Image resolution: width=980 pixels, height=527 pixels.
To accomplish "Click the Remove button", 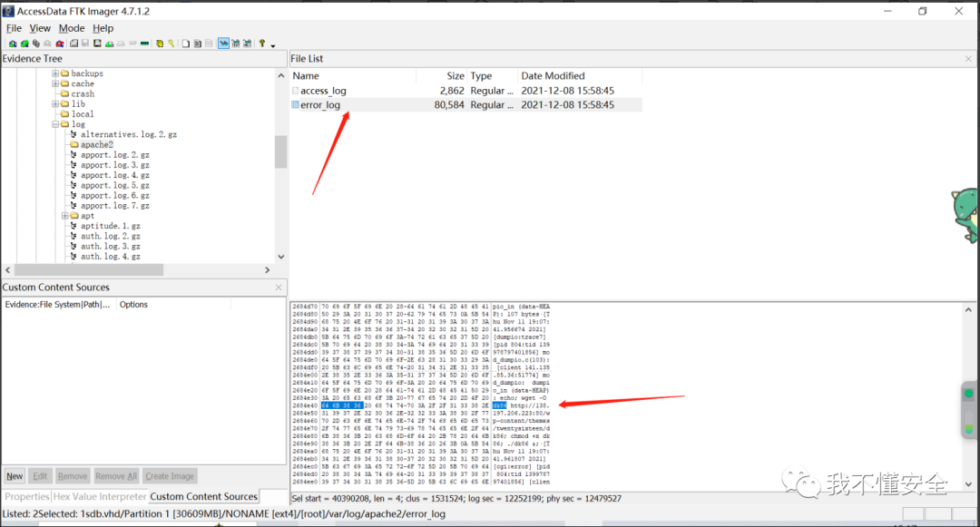I will 73,476.
